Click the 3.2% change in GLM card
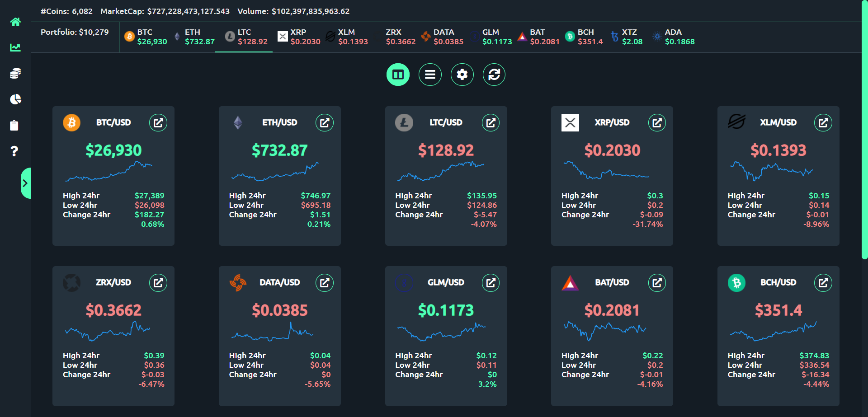868x417 pixels. (x=487, y=384)
